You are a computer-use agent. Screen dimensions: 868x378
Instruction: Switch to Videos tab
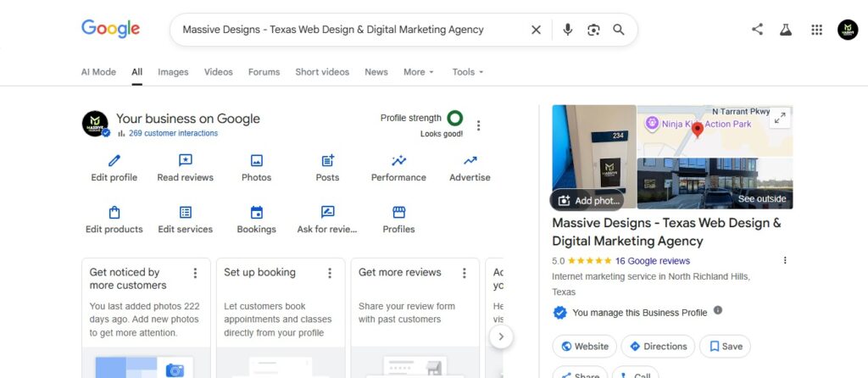tap(218, 72)
